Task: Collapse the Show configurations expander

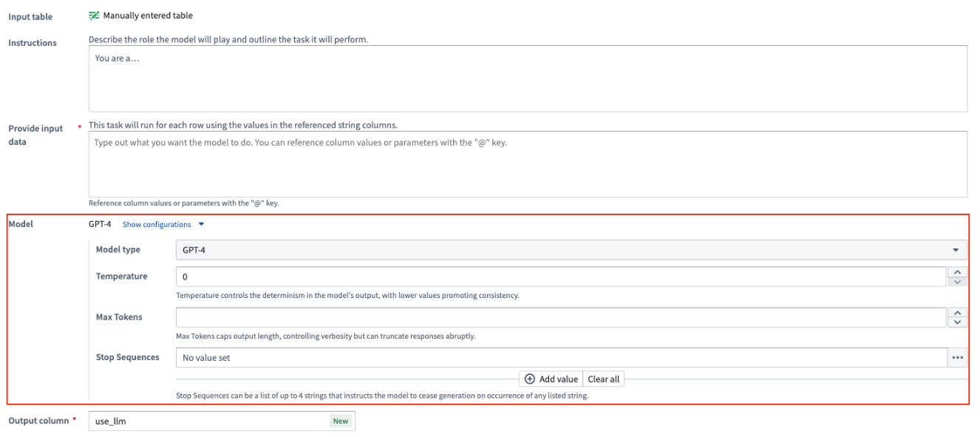Action: (163, 224)
